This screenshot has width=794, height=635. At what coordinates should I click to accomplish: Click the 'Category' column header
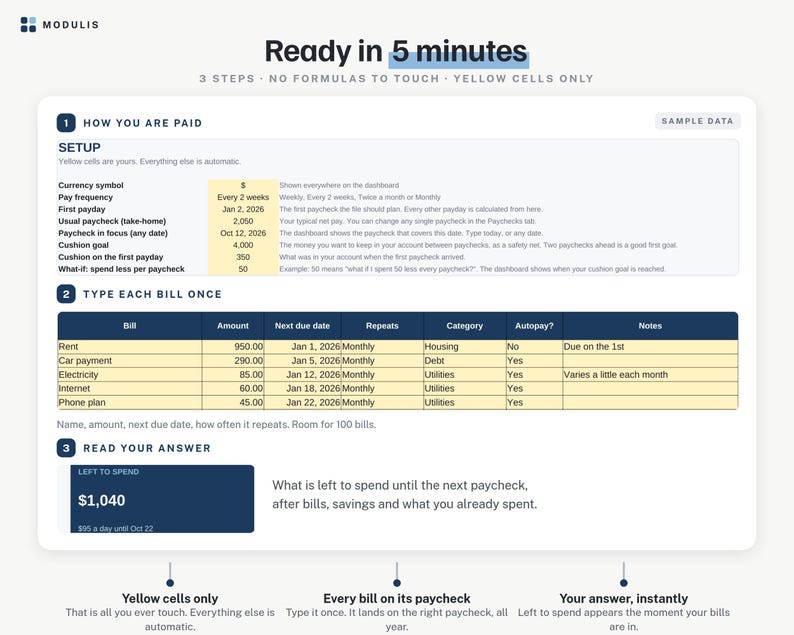pos(465,326)
